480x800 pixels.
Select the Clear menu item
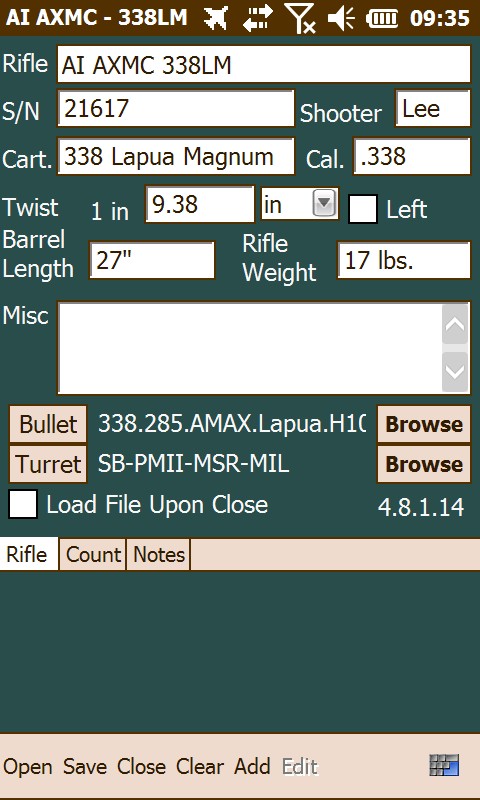tap(200, 766)
